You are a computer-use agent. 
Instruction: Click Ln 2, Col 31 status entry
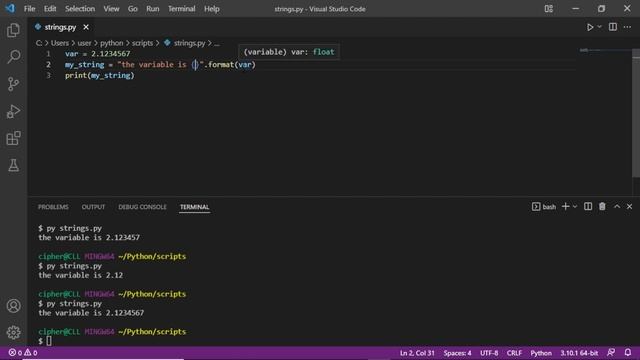[x=417, y=353]
